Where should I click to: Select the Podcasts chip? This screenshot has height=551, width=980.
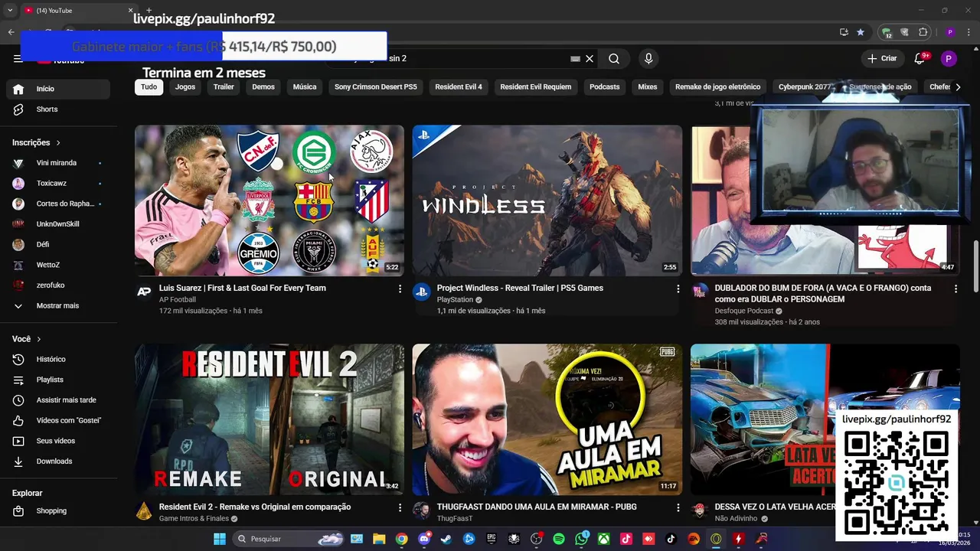click(x=605, y=87)
